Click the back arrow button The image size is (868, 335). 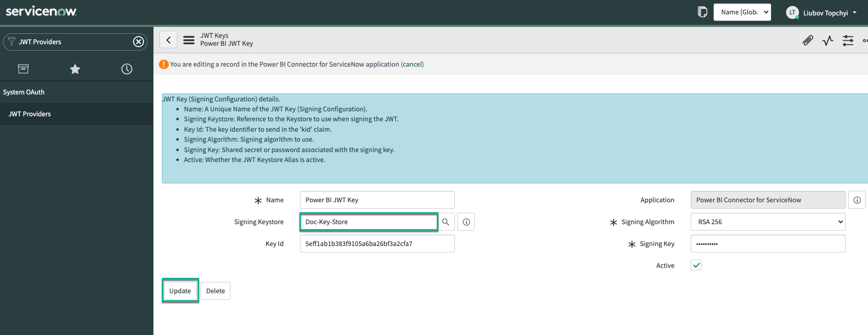click(x=168, y=40)
